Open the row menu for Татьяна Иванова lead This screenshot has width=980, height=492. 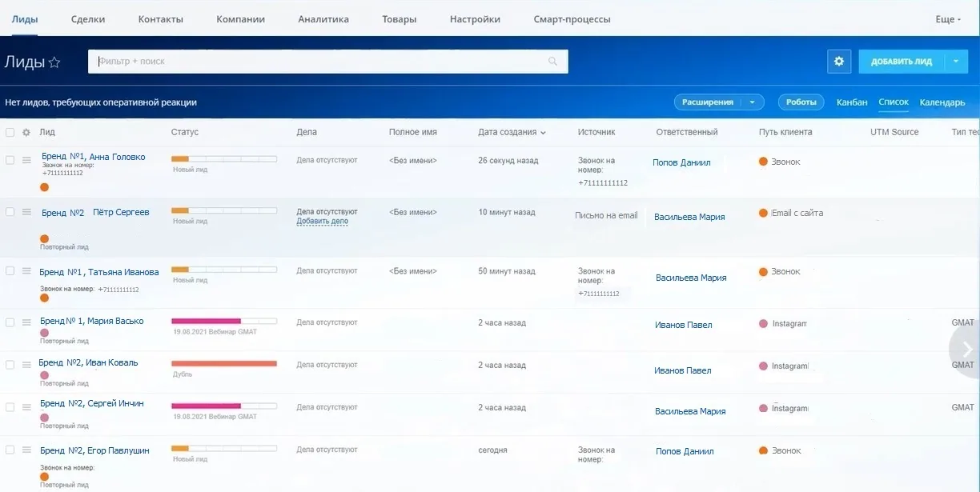coord(26,271)
